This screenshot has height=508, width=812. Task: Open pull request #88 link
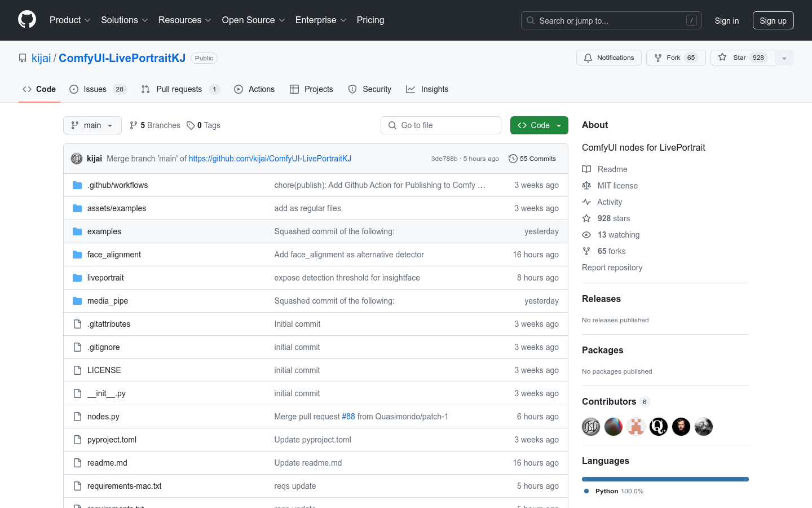tap(348, 417)
